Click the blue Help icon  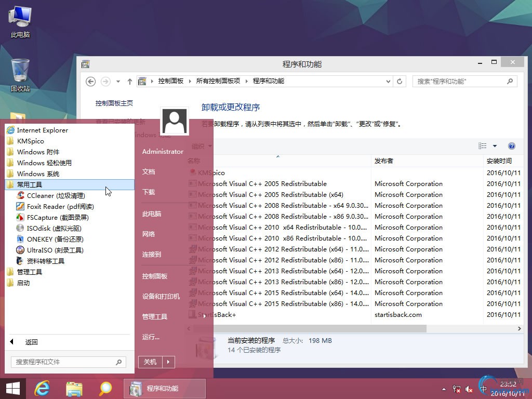click(x=512, y=146)
